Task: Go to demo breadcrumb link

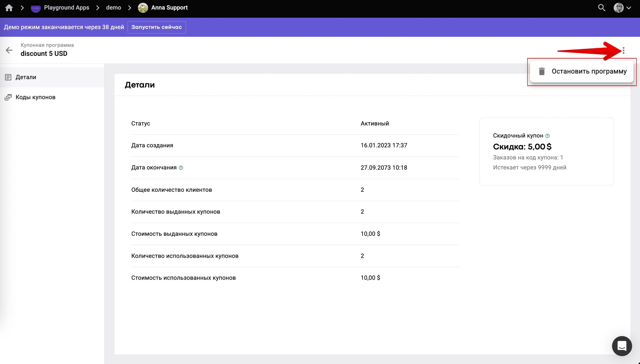Action: pyautogui.click(x=113, y=8)
